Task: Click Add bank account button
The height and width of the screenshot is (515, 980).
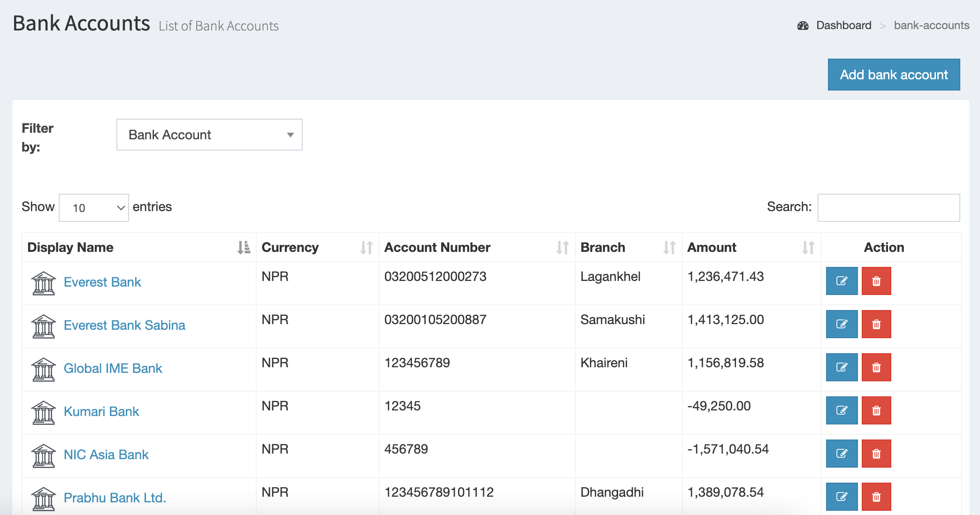Action: coord(894,75)
